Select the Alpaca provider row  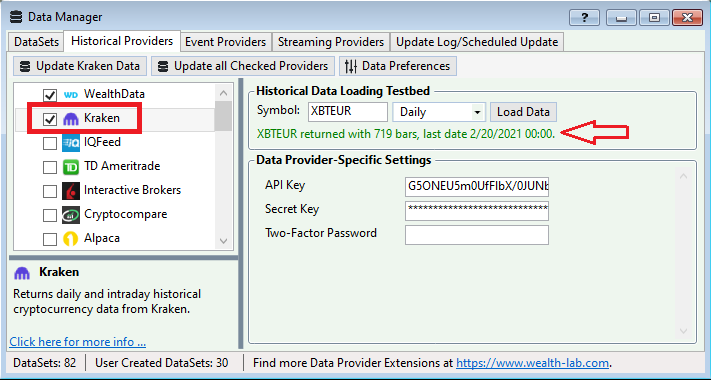[115, 239]
